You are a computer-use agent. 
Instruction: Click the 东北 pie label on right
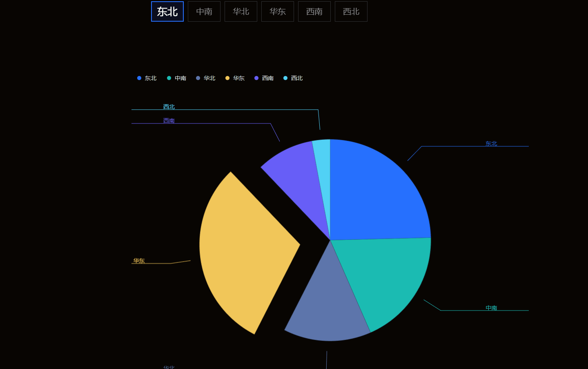491,143
